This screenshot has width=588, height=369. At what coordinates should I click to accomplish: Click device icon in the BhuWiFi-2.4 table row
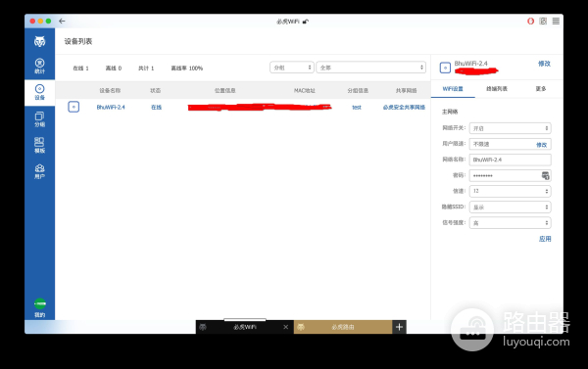[73, 107]
